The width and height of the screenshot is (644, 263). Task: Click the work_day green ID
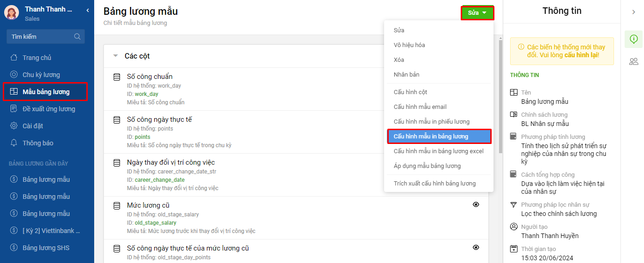146,94
